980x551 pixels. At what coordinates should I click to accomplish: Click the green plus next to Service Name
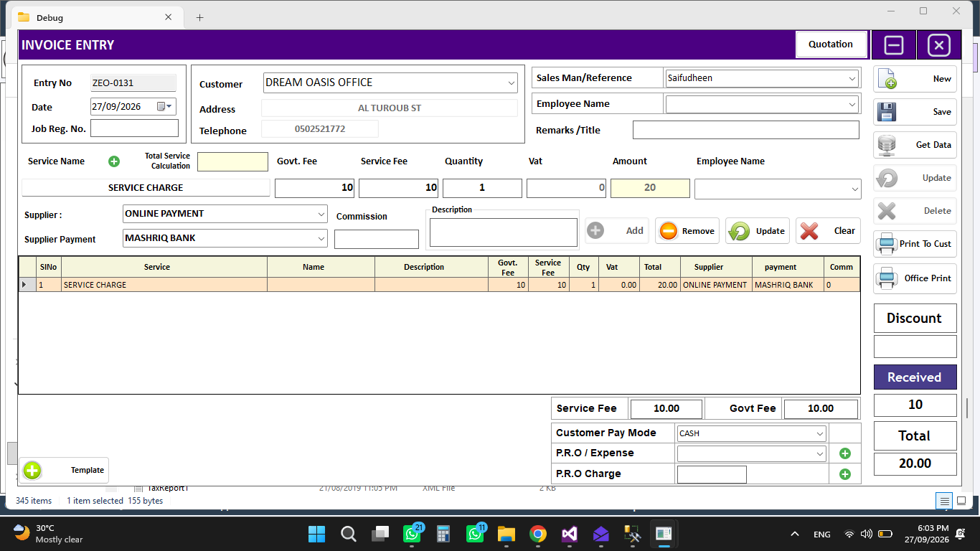click(x=114, y=161)
